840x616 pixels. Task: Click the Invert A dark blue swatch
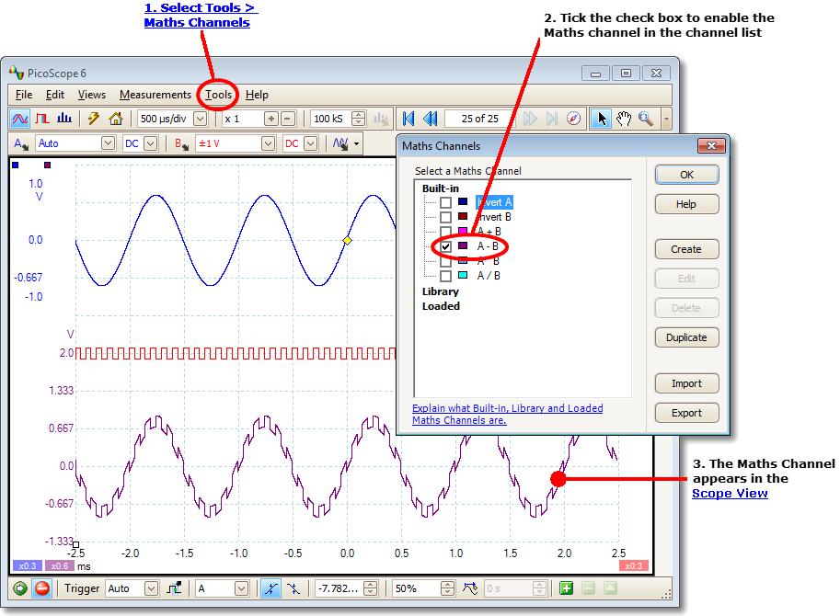(x=463, y=201)
